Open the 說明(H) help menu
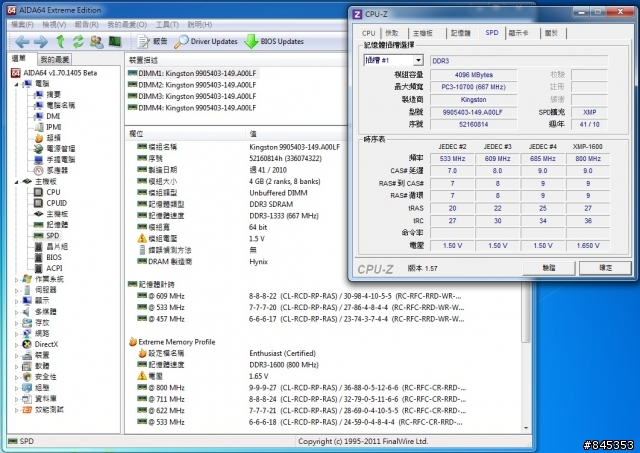The height and width of the screenshot is (453, 640). pos(200,24)
